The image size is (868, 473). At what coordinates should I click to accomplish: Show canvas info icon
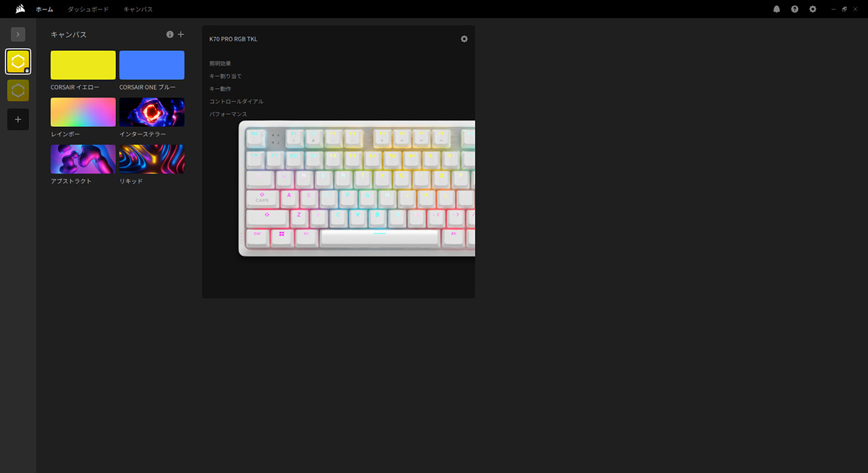click(170, 35)
